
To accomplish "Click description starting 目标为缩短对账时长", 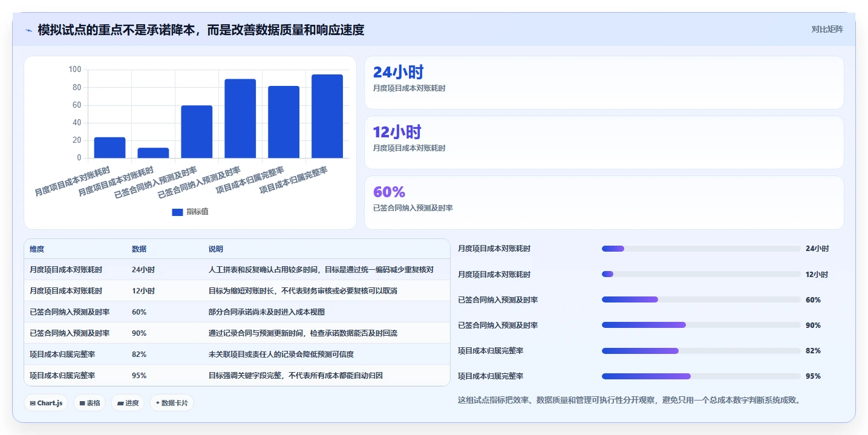I will click(x=303, y=291).
